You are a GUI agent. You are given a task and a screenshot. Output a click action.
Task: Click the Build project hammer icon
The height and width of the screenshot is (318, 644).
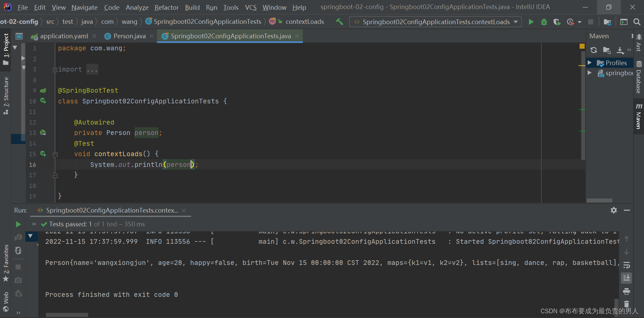[x=339, y=22]
